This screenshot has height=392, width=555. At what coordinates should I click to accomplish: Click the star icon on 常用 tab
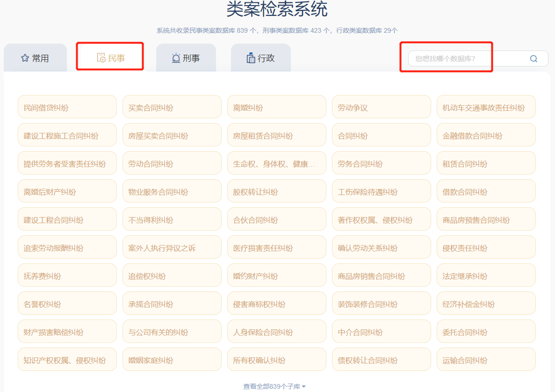[x=25, y=58]
